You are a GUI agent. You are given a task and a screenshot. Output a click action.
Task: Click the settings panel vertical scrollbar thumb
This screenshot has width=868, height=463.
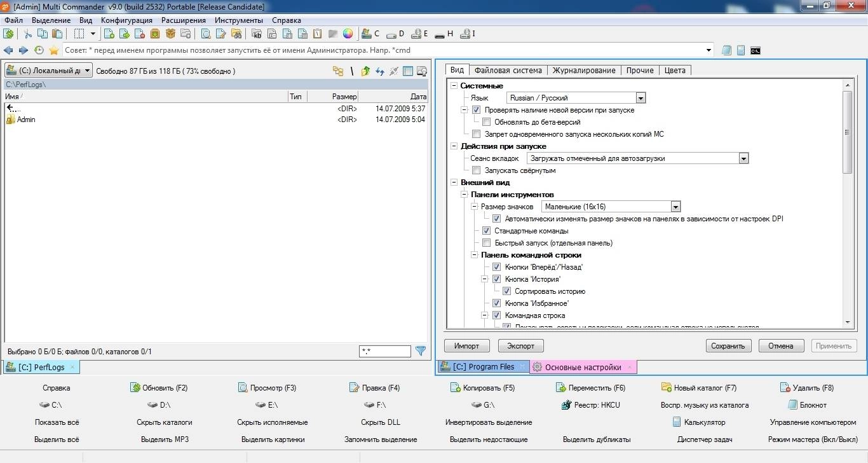[848, 132]
